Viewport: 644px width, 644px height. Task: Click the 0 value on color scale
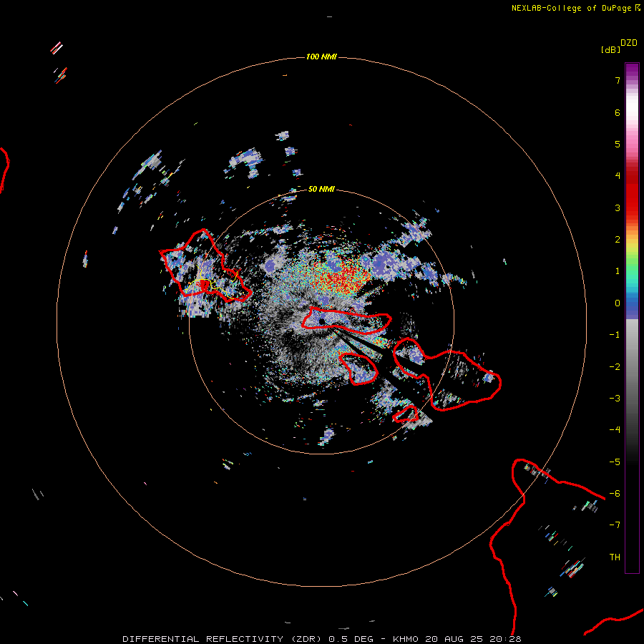pyautogui.click(x=618, y=303)
